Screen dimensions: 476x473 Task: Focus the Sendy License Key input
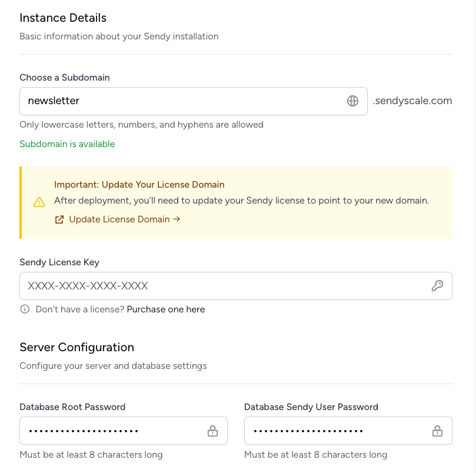pyautogui.click(x=236, y=286)
